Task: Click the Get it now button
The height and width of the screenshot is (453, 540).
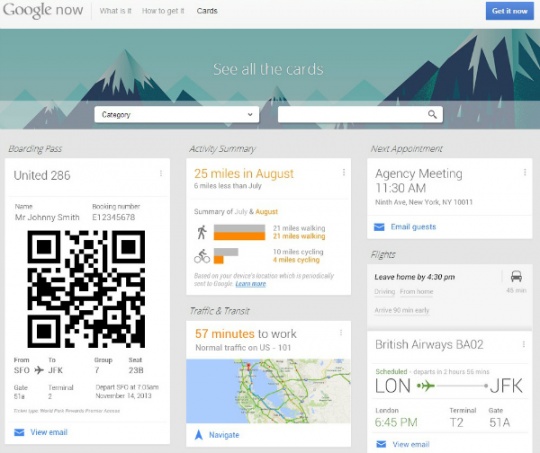Action: (510, 11)
